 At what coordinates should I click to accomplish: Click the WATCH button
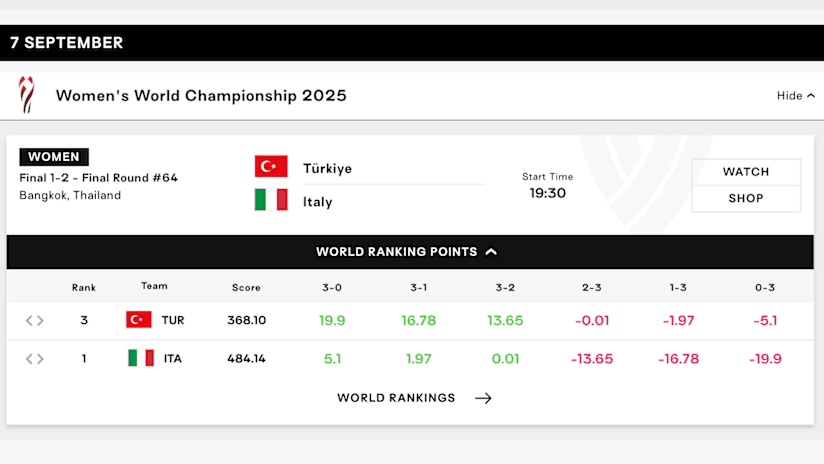[746, 172]
